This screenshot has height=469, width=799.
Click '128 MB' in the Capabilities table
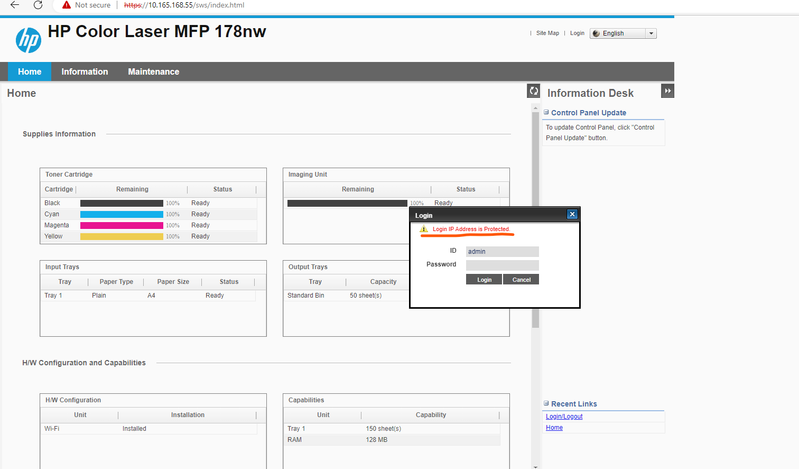(377, 439)
